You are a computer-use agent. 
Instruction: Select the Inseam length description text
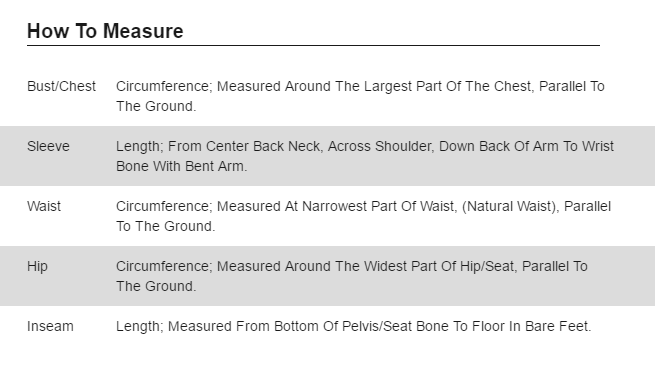pos(354,326)
